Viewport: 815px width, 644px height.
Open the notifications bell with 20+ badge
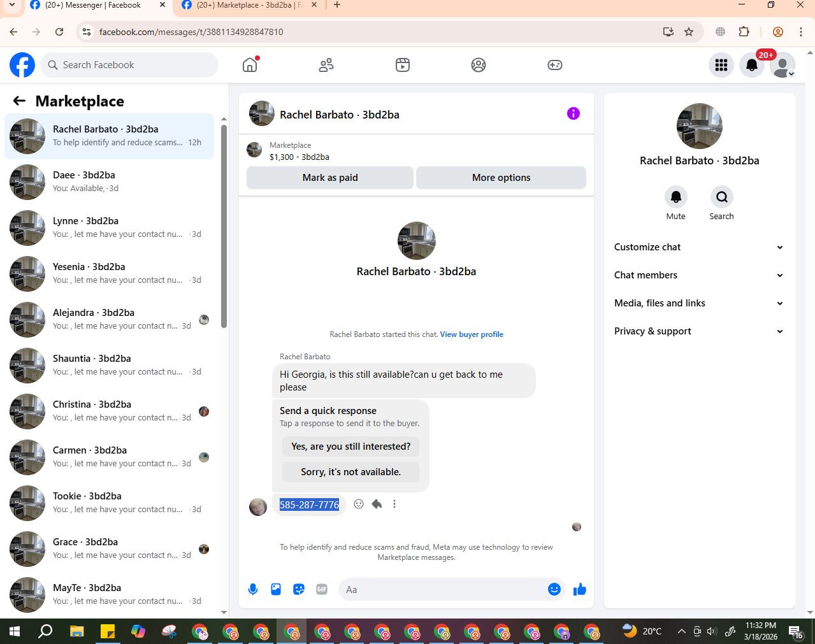tap(752, 65)
